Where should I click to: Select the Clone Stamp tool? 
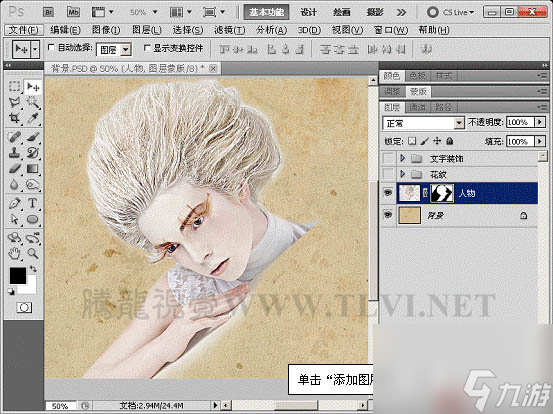pyautogui.click(x=14, y=153)
